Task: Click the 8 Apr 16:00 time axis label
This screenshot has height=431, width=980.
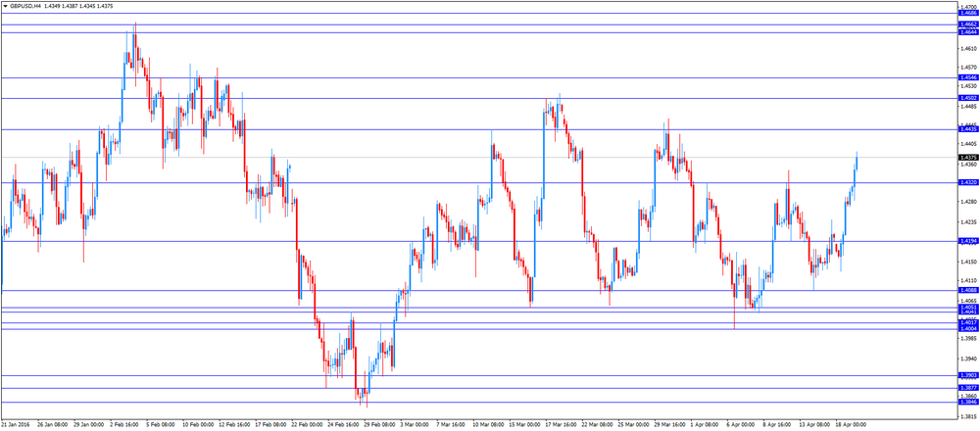Action: coord(777,423)
